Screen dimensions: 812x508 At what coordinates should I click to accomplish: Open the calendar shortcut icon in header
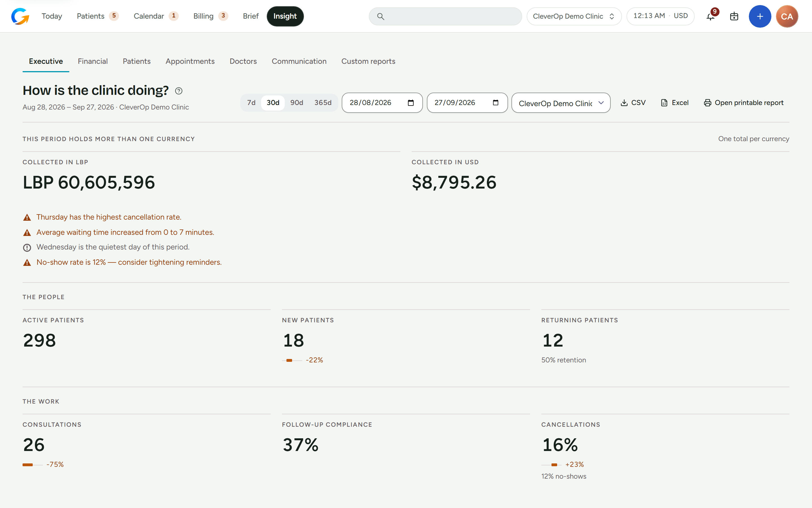tap(734, 16)
